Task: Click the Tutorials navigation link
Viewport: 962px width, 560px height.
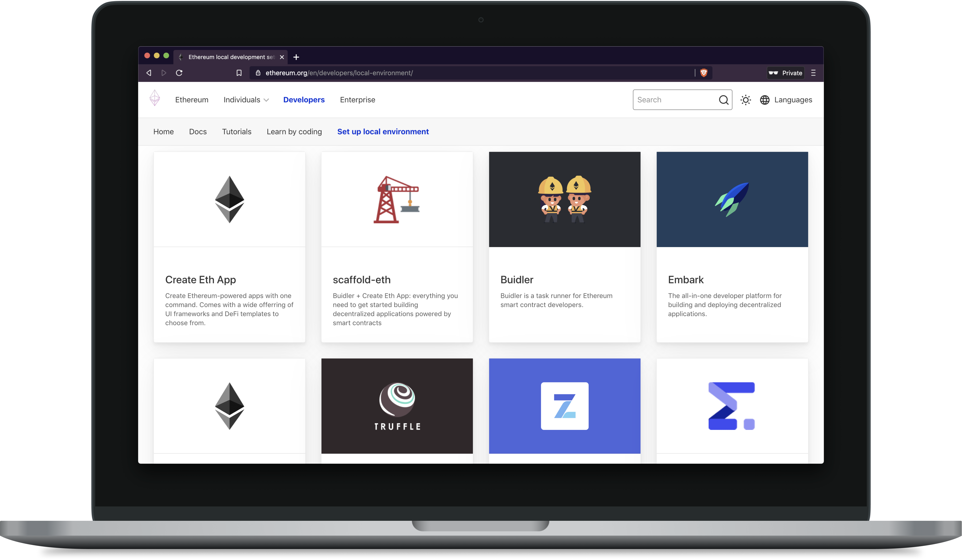Action: (x=237, y=131)
